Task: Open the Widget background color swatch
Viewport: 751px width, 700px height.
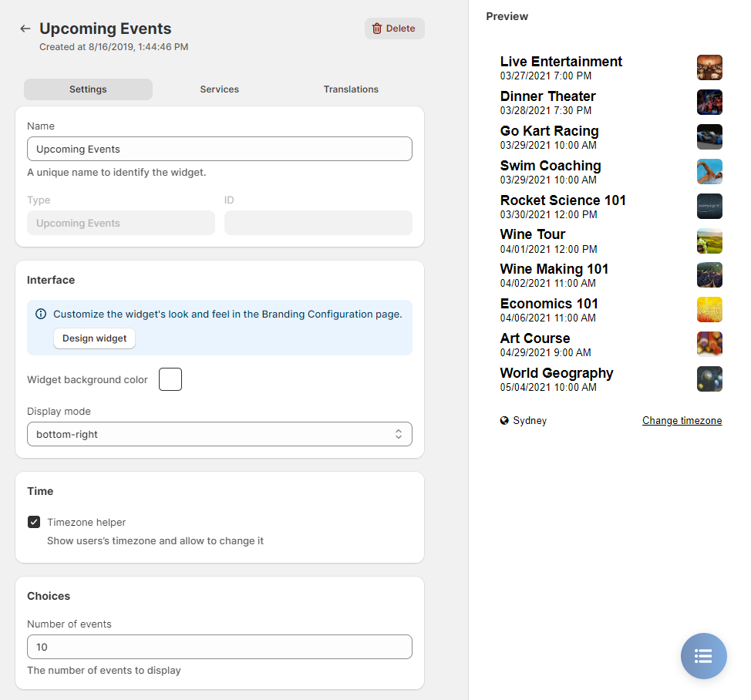Action: (170, 379)
